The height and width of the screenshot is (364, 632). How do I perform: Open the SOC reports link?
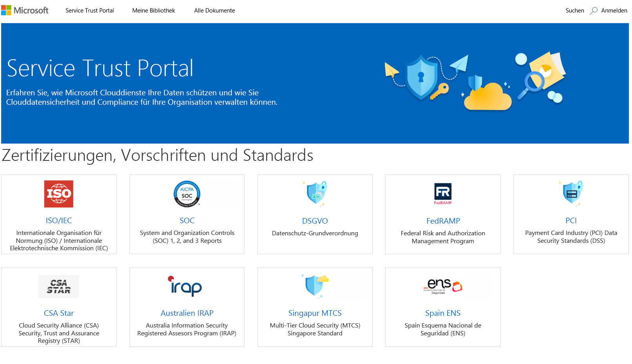click(187, 220)
